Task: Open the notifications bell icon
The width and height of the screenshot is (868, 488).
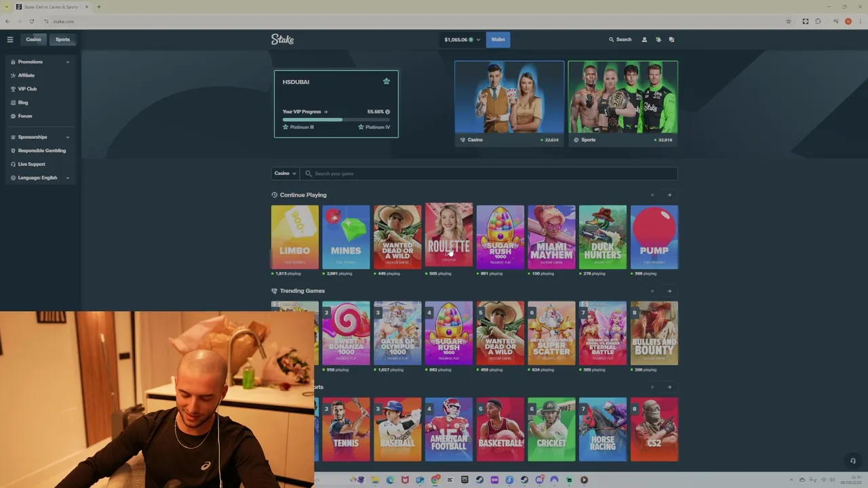Action: coord(658,39)
